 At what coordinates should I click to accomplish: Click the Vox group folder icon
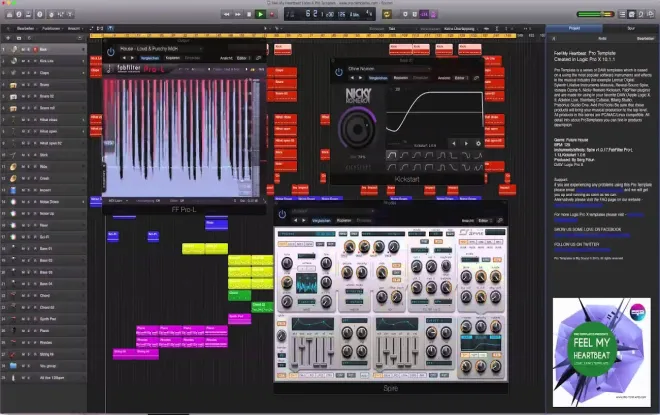pos(13,366)
